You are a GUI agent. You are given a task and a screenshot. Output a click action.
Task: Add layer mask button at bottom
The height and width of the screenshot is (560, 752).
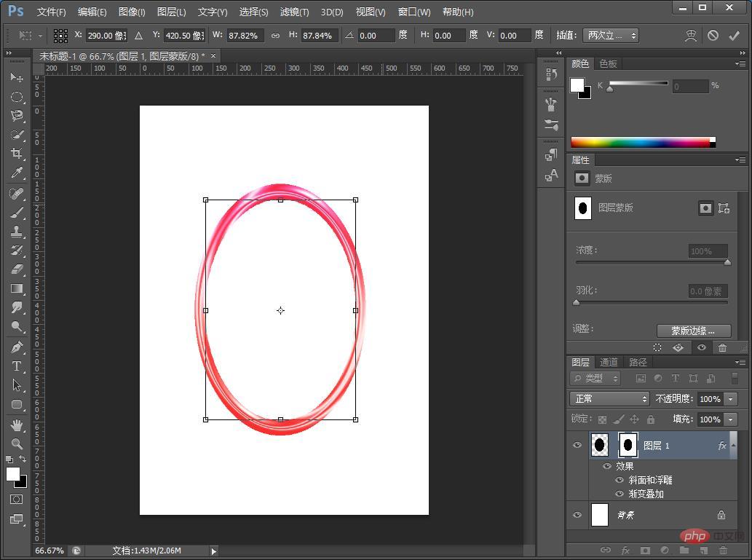645,550
